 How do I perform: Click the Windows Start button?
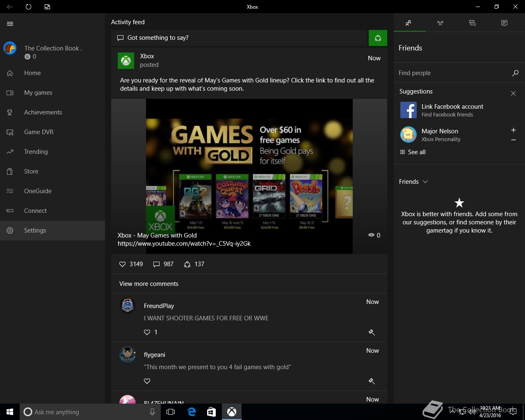point(10,412)
